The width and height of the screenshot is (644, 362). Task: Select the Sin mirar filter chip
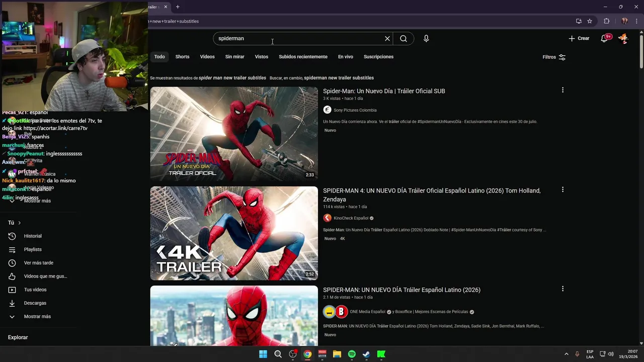(234, 57)
